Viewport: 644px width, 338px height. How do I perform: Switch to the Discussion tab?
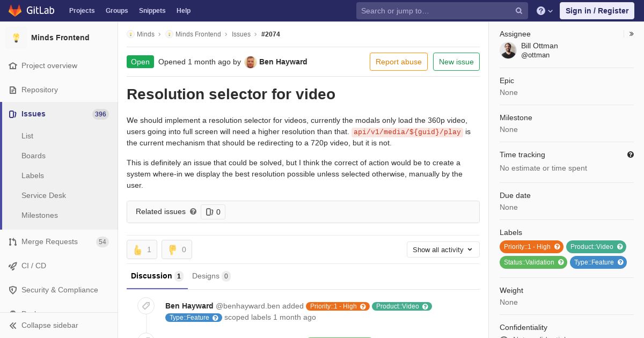[157, 276]
